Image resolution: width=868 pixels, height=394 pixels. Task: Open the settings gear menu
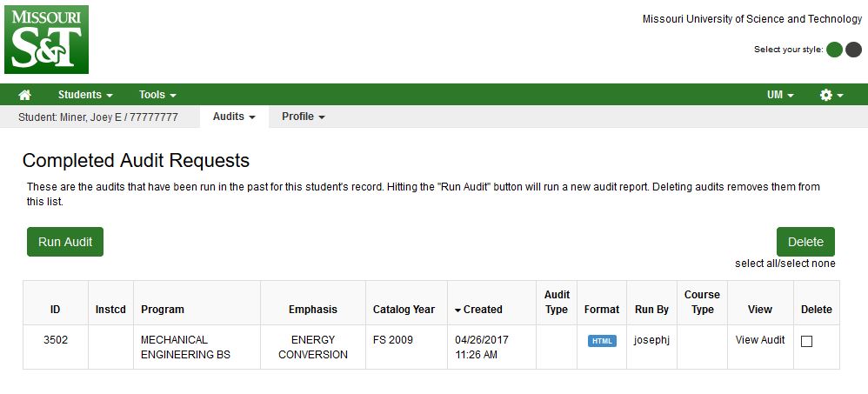[831, 95]
